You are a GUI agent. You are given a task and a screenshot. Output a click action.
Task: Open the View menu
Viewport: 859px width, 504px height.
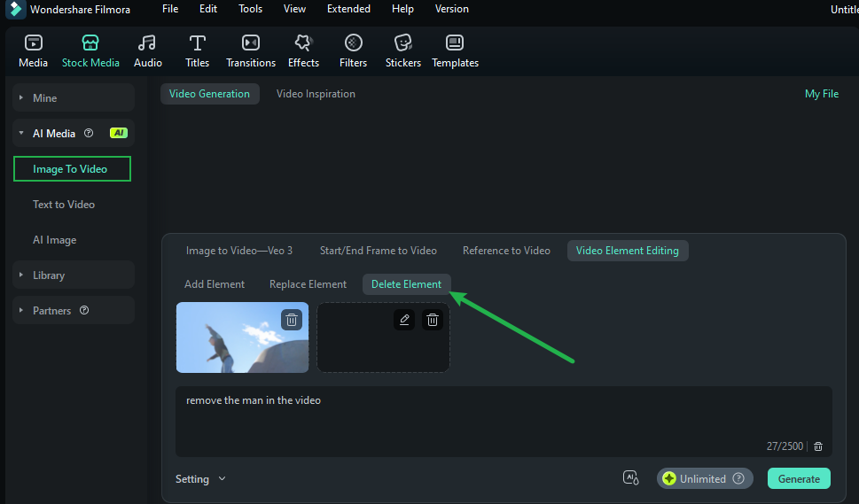[294, 9]
